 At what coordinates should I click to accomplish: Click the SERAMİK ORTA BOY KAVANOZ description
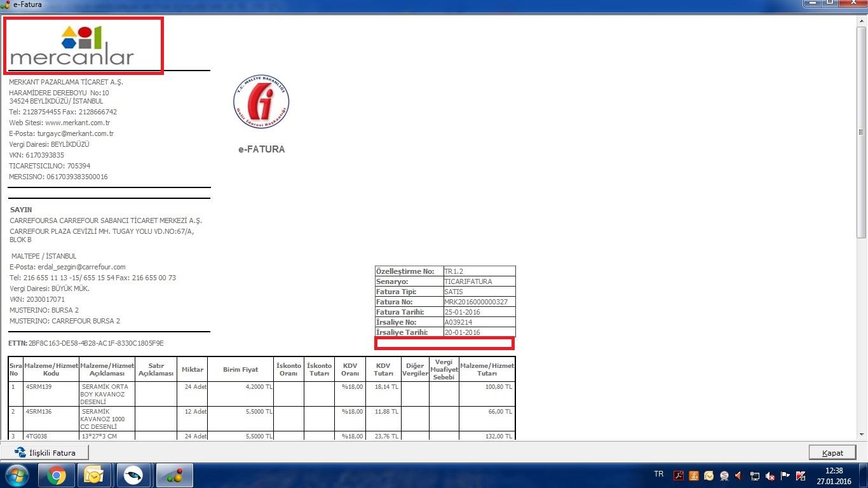click(x=105, y=394)
